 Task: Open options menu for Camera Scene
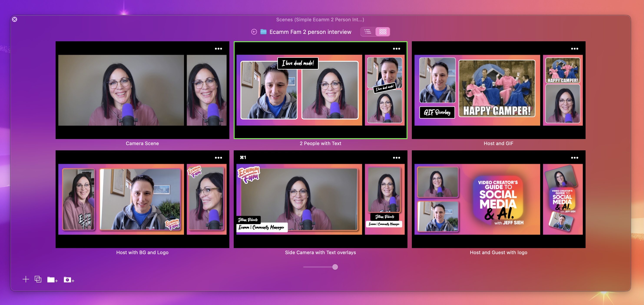pyautogui.click(x=218, y=49)
